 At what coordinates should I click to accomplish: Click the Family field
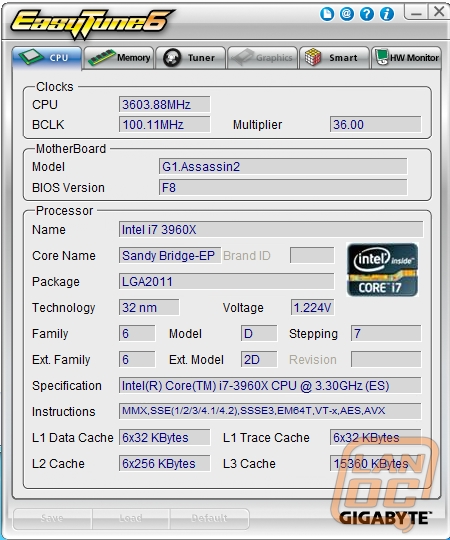(137, 333)
